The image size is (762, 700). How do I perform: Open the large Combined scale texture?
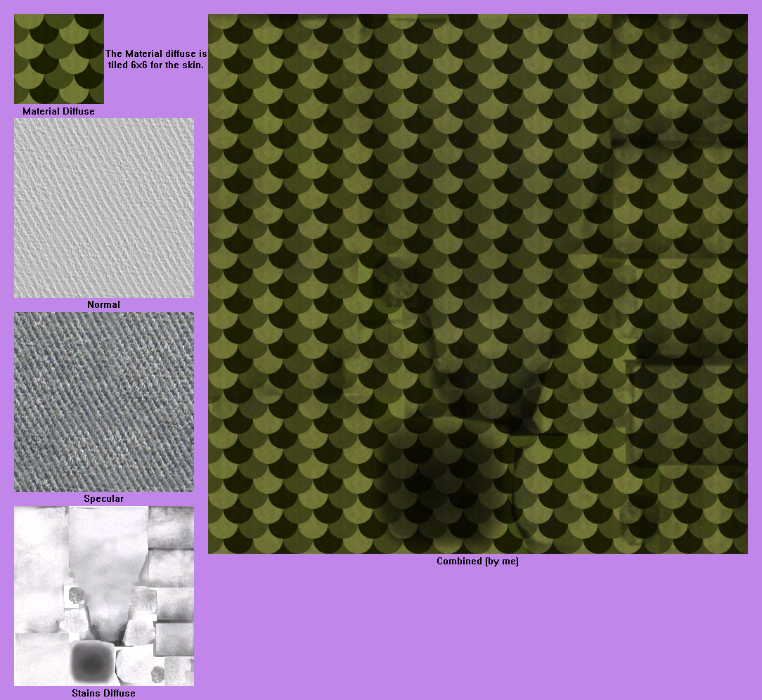[478, 284]
